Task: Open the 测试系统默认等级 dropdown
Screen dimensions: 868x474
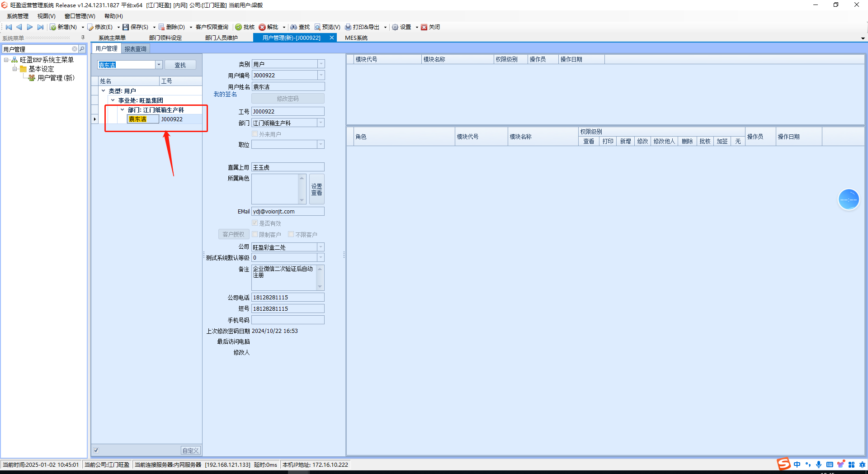Action: 321,257
